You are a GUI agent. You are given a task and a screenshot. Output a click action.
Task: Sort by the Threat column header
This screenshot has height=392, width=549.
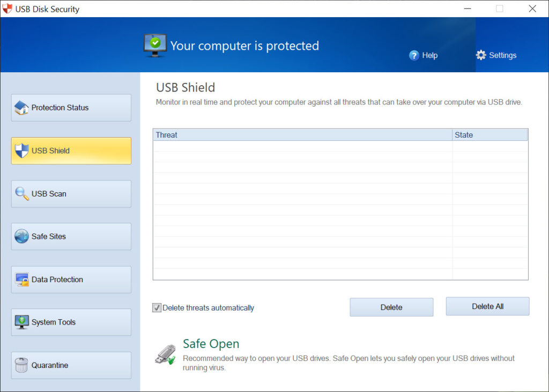(302, 135)
